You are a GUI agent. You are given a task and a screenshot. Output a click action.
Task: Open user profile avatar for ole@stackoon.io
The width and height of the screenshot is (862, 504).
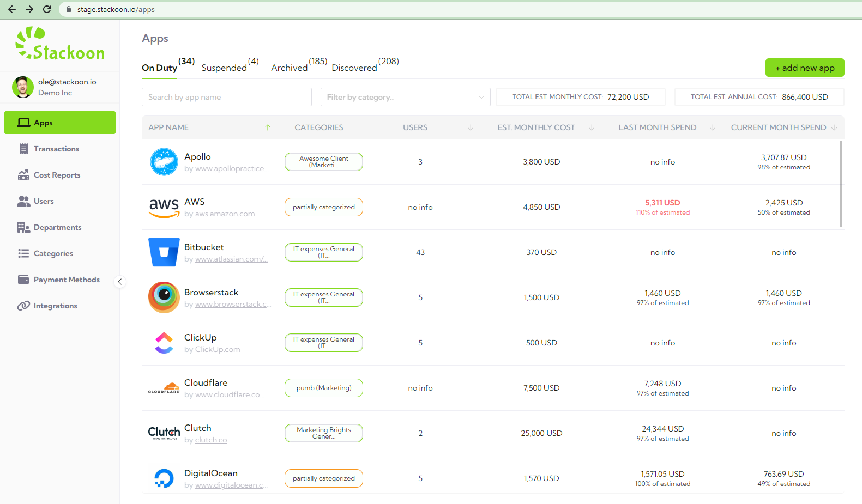point(23,87)
